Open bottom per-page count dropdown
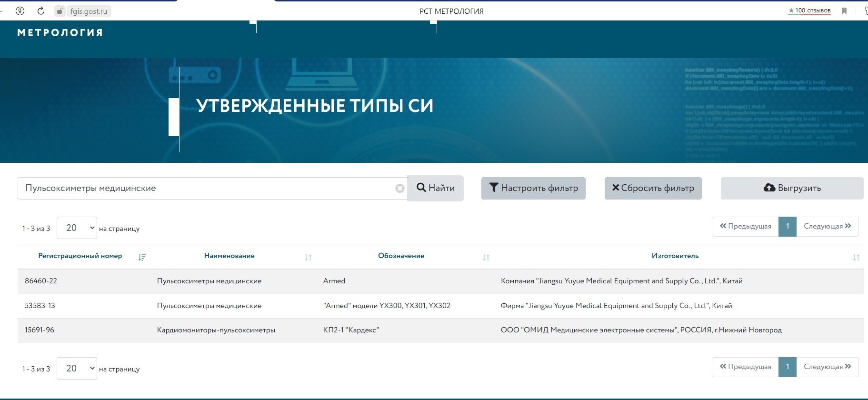The image size is (868, 400). coord(77,369)
